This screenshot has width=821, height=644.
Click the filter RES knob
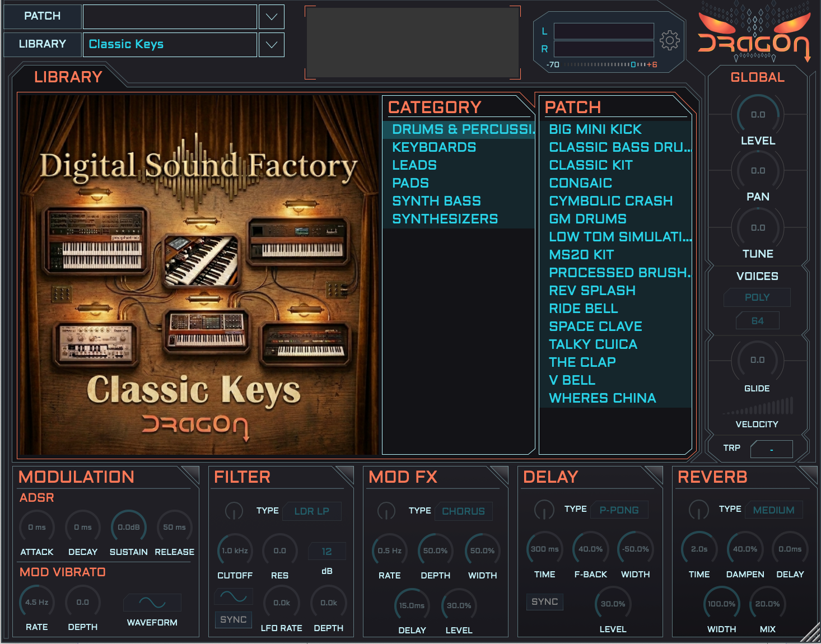click(x=279, y=551)
